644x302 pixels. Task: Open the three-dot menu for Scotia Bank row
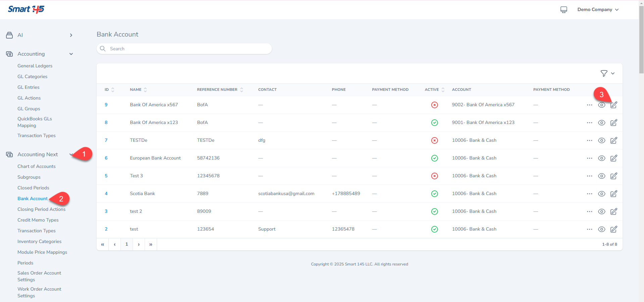click(589, 194)
